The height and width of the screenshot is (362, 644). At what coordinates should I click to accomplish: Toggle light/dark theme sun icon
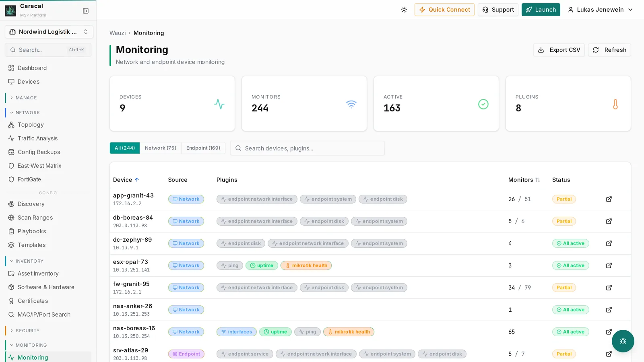[404, 10]
